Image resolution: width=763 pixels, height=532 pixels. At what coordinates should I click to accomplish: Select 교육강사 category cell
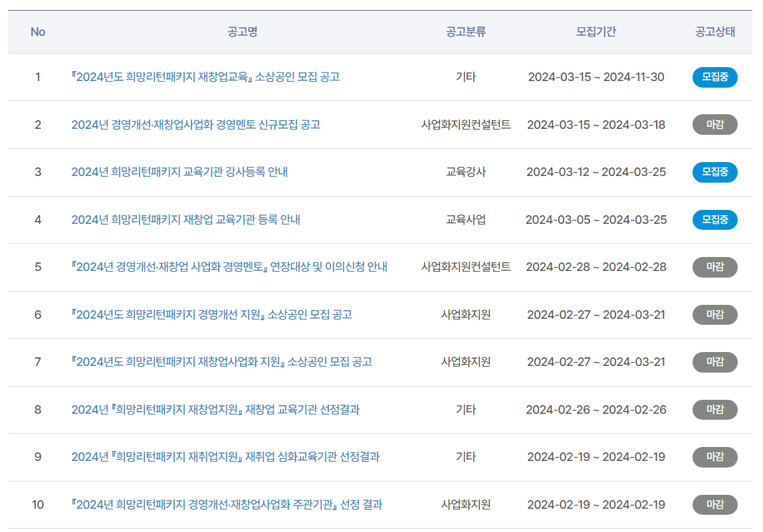click(x=466, y=171)
